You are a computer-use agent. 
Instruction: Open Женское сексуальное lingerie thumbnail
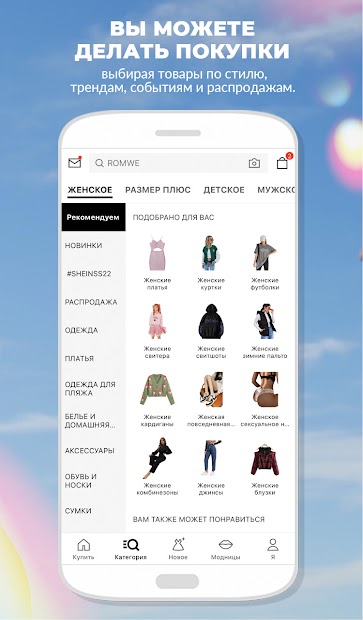point(265,389)
